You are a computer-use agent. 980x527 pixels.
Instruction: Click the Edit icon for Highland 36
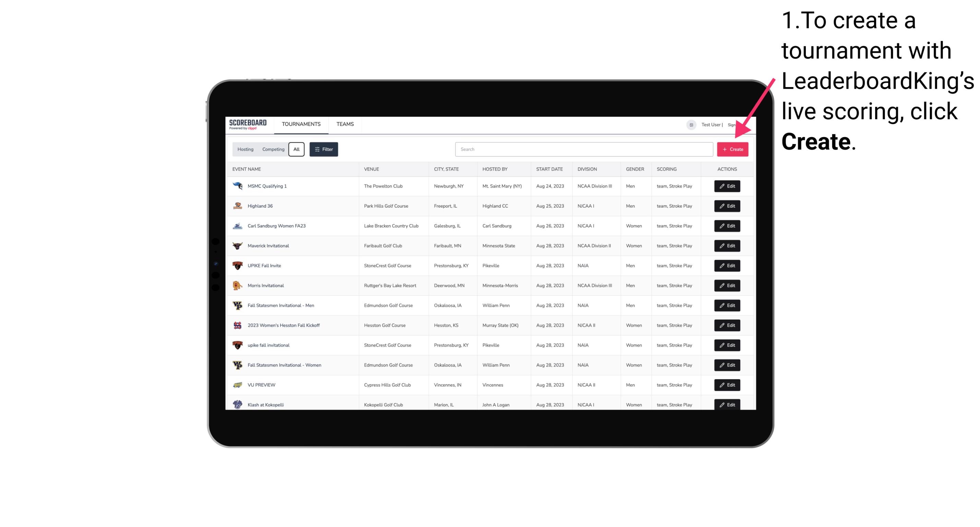point(727,206)
